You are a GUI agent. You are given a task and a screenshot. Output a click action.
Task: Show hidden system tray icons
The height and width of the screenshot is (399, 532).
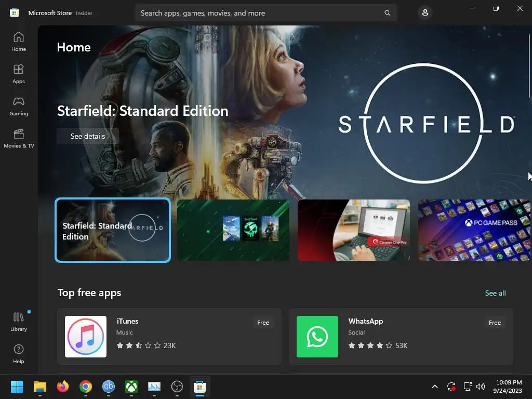435,387
